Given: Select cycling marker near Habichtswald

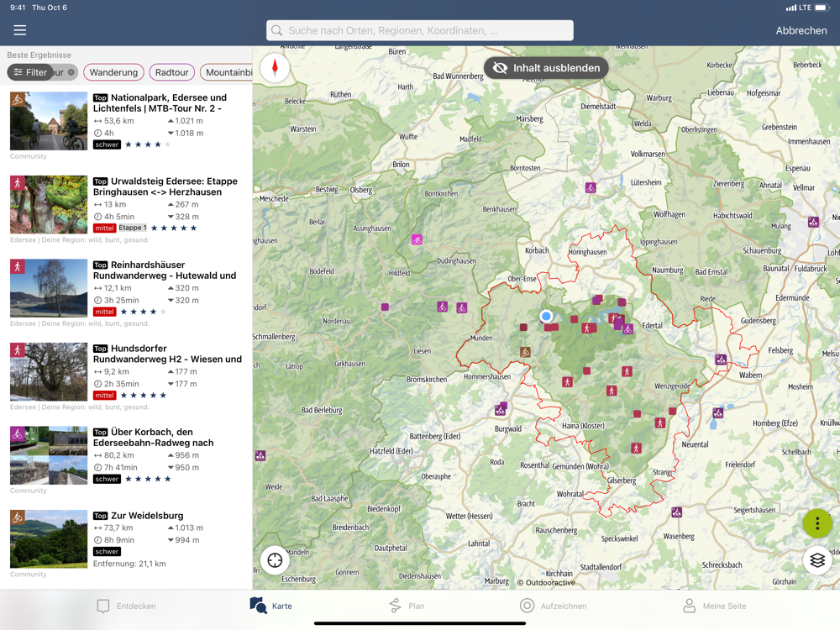Looking at the screenshot, I should (813, 222).
